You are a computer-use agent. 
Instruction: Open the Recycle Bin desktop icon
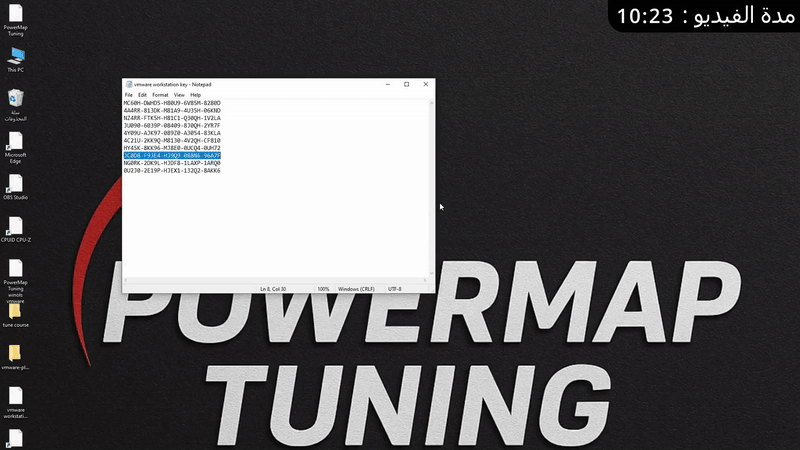pyautogui.click(x=15, y=99)
